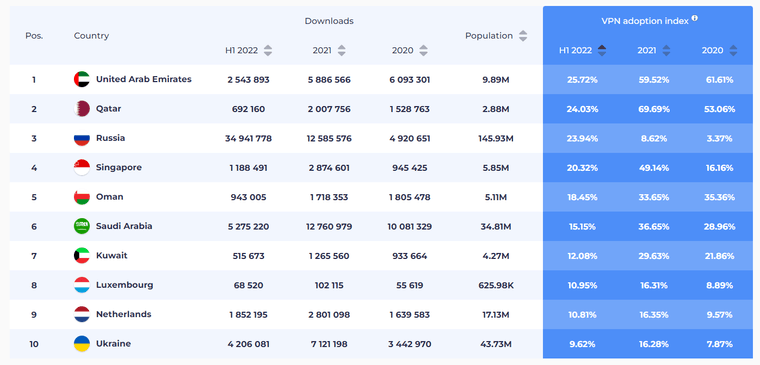Sort by 2021 downloads arrows
This screenshot has height=365, width=760.
pos(342,50)
